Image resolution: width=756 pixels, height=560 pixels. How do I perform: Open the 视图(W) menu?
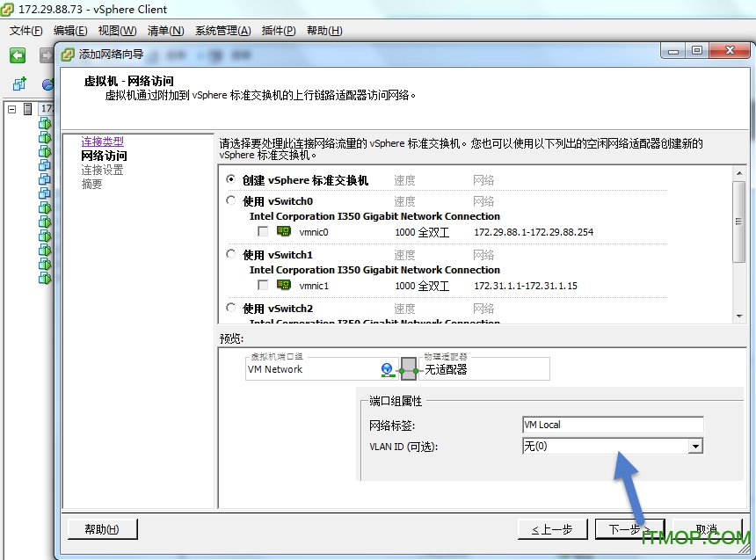(x=117, y=31)
